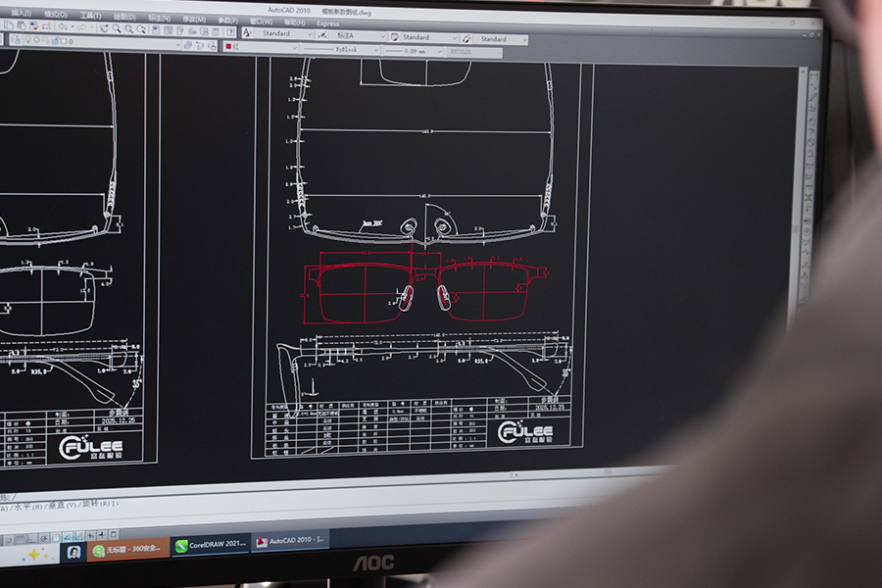Click the Zoom Realtime magnifier icon
This screenshot has height=588, width=882.
pos(115,28)
